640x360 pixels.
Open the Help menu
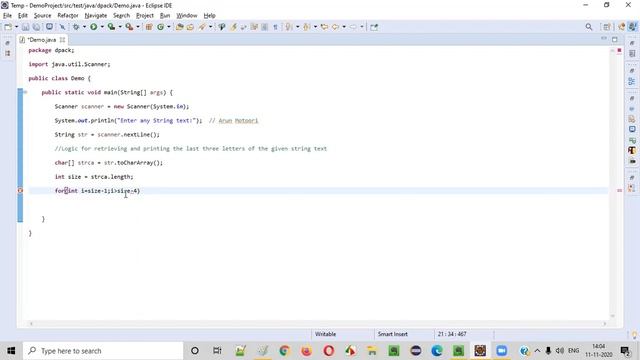click(x=209, y=16)
